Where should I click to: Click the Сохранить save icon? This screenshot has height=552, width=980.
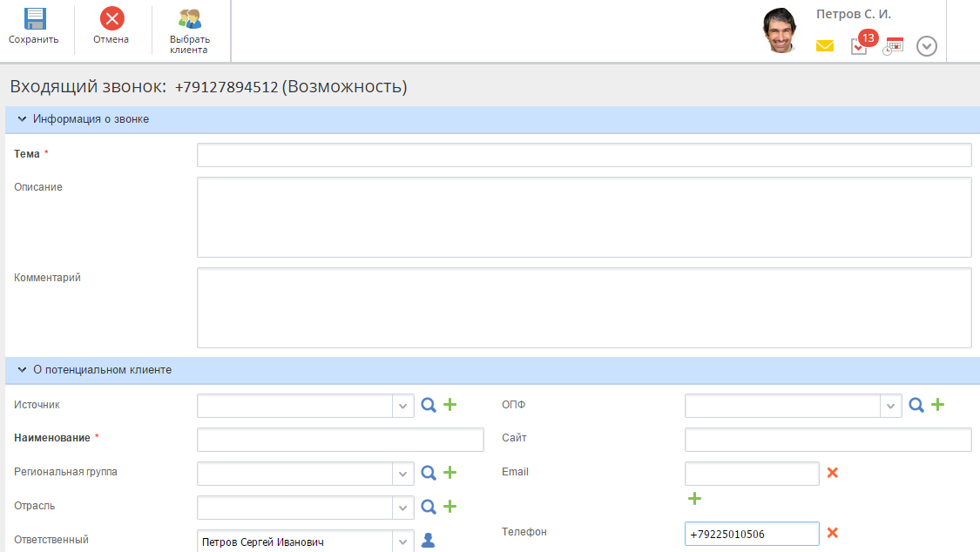coord(34,19)
